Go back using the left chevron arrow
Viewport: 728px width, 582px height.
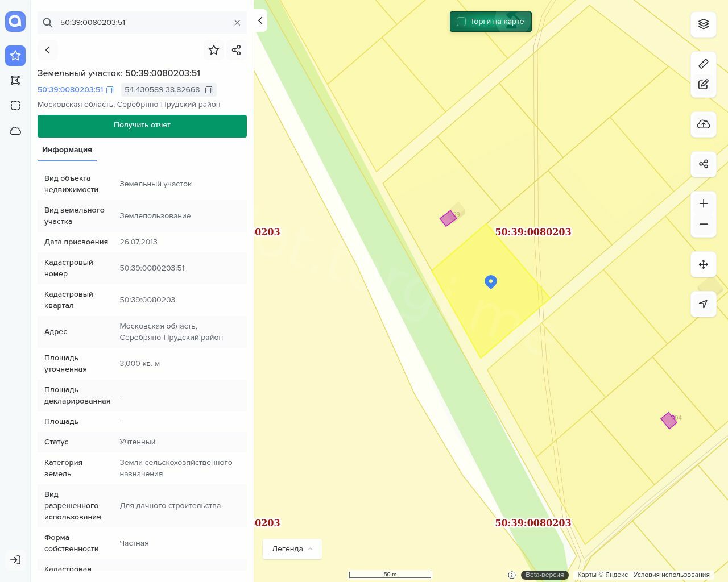coord(48,50)
